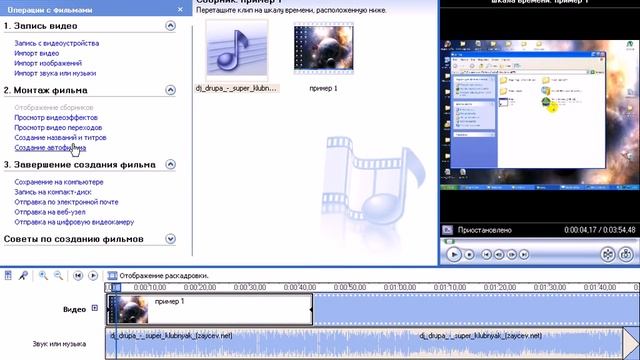Click 'Импорт изображений' link
Screen dimensions: 640x360
pos(48,63)
